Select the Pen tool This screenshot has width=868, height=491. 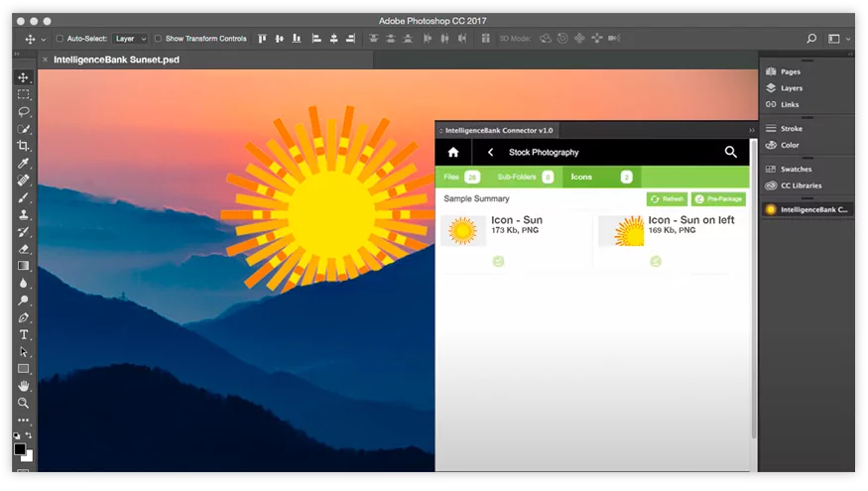click(x=23, y=317)
